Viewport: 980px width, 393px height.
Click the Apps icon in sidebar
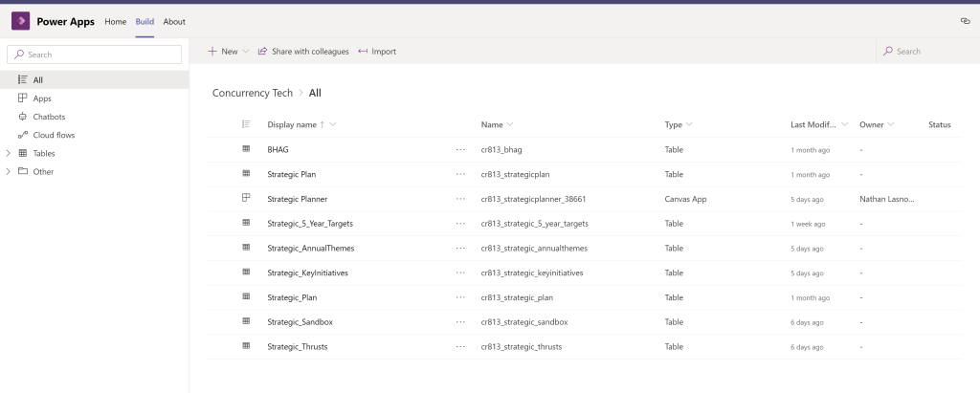tap(23, 98)
